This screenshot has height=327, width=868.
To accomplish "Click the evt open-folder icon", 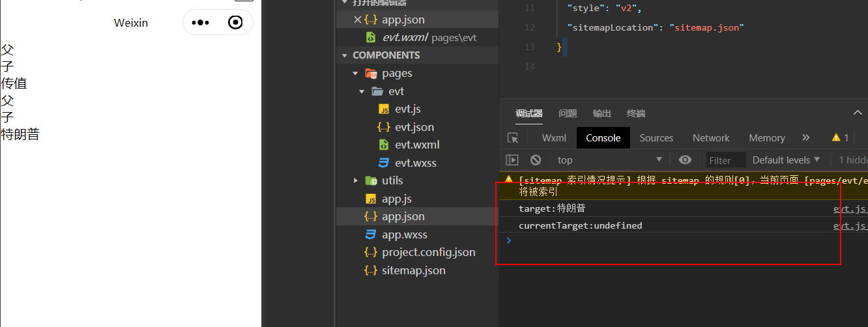I will (x=377, y=91).
